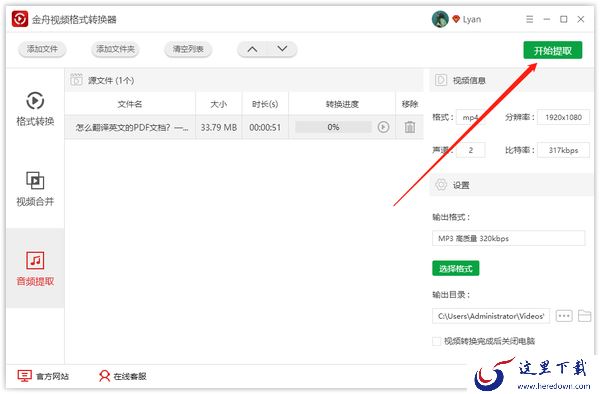Click the audio channel value 2 field
Screen dimensions: 600x394
tap(471, 150)
